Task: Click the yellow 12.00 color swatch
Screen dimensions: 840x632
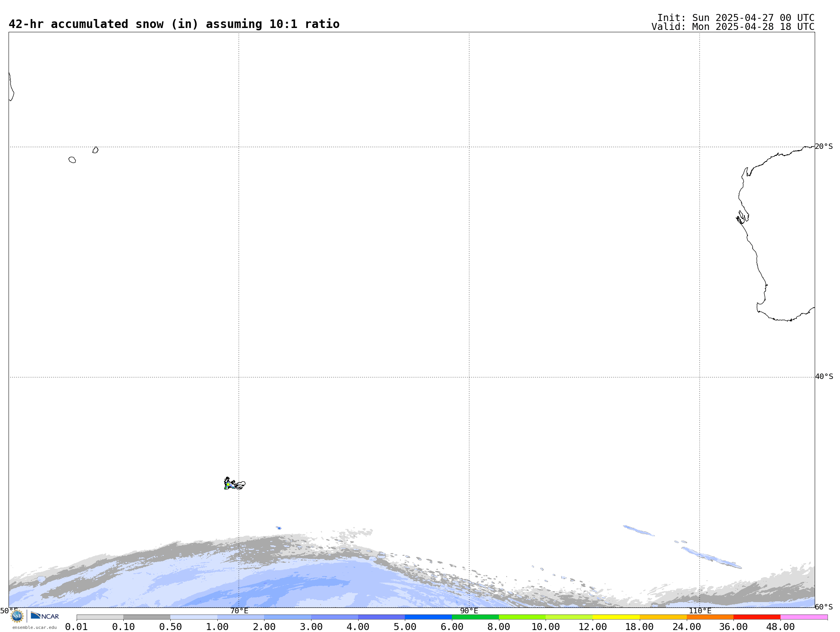Action: (x=616, y=617)
